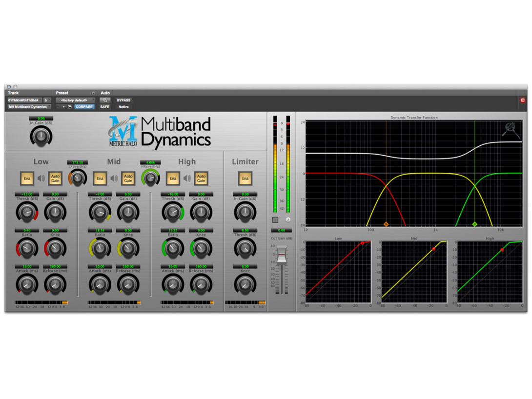Click the Low band Knee knob

(55, 248)
